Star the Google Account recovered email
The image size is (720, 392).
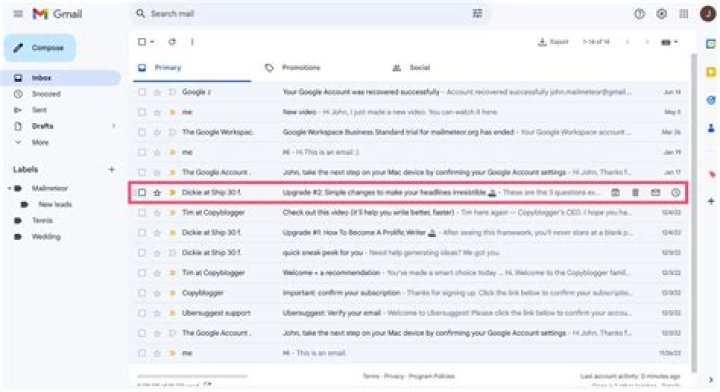pyautogui.click(x=157, y=92)
